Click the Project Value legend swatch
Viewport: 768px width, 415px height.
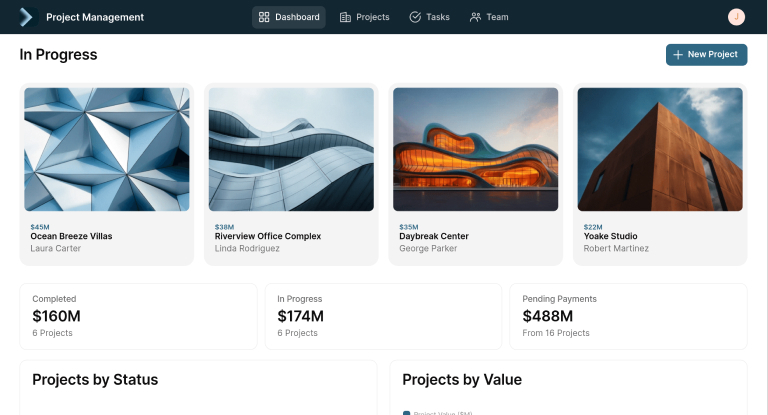coord(406,413)
